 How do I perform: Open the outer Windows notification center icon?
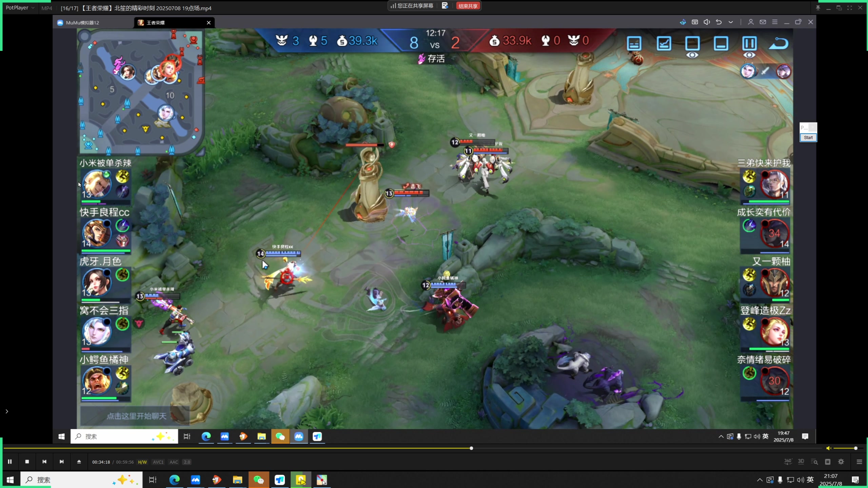855,480
